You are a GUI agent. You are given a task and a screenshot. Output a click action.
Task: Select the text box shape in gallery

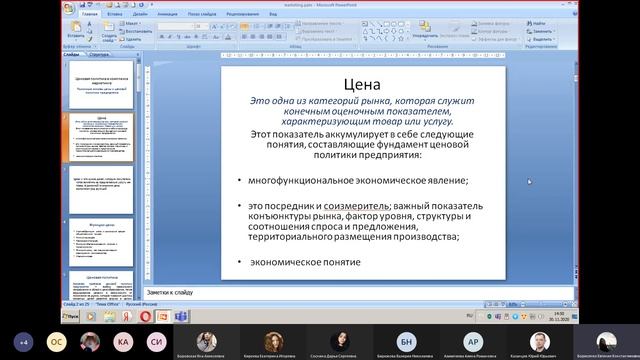point(365,24)
